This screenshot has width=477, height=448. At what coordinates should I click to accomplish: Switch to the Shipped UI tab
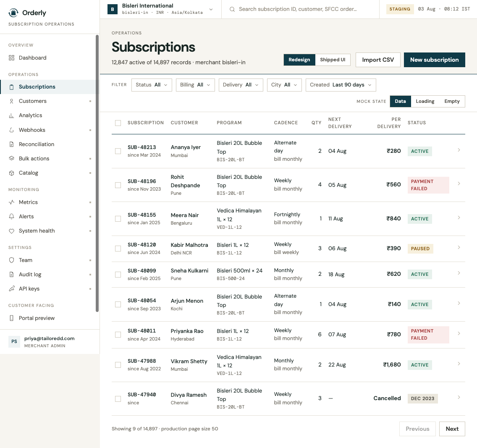(333, 60)
